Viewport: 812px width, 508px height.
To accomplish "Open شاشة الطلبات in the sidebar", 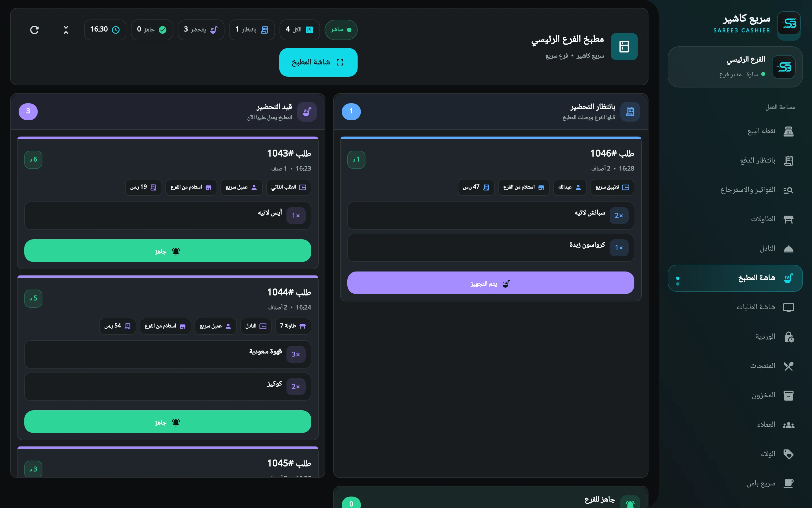I will [735, 307].
